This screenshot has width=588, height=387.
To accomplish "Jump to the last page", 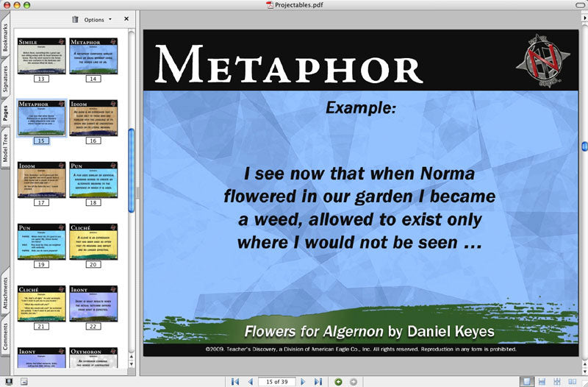I will (x=318, y=381).
